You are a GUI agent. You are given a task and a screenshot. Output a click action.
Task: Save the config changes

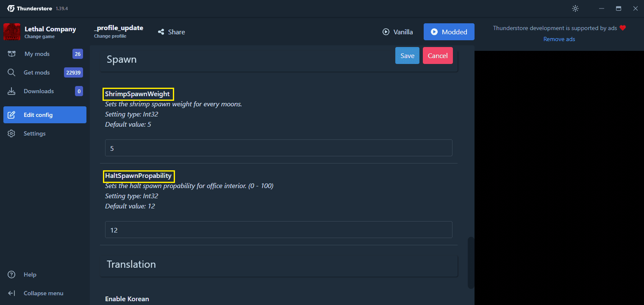[x=408, y=55]
